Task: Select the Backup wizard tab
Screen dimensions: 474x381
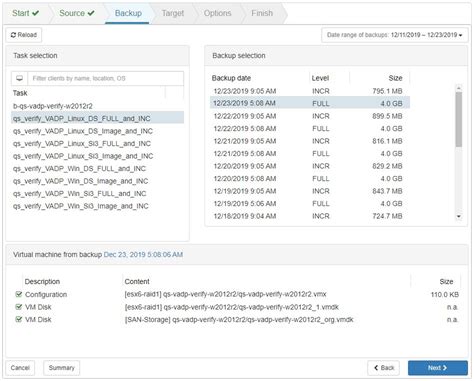Action: 128,13
